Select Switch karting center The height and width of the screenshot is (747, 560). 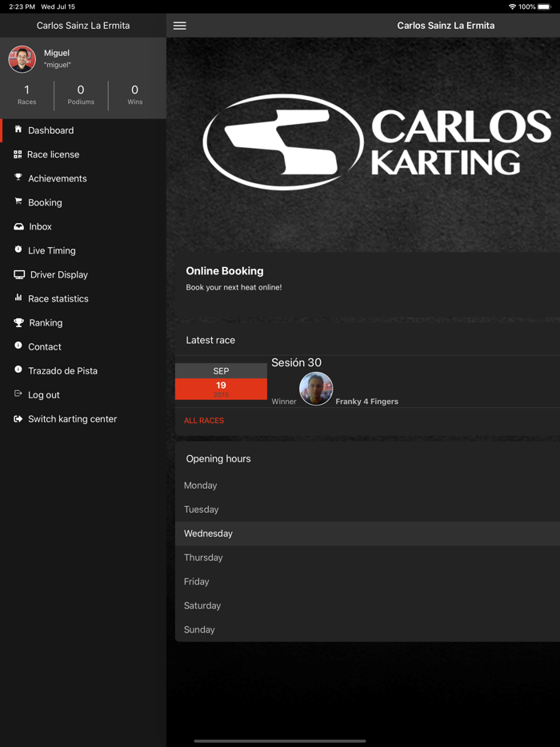pyautogui.click(x=73, y=419)
